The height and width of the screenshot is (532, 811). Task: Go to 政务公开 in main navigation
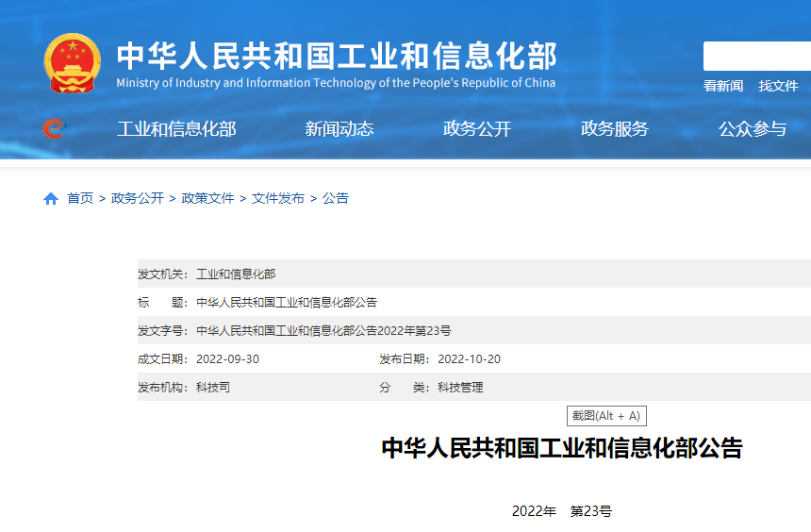coord(477,129)
